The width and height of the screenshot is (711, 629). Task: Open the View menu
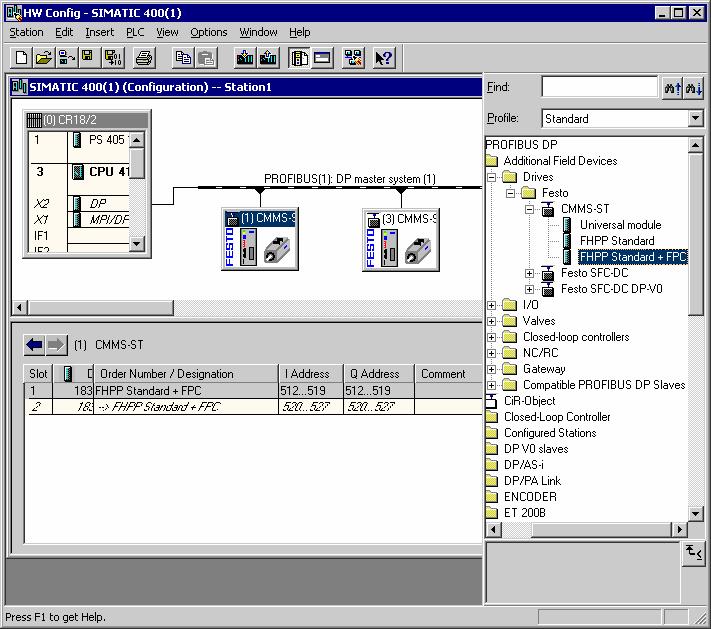(167, 32)
